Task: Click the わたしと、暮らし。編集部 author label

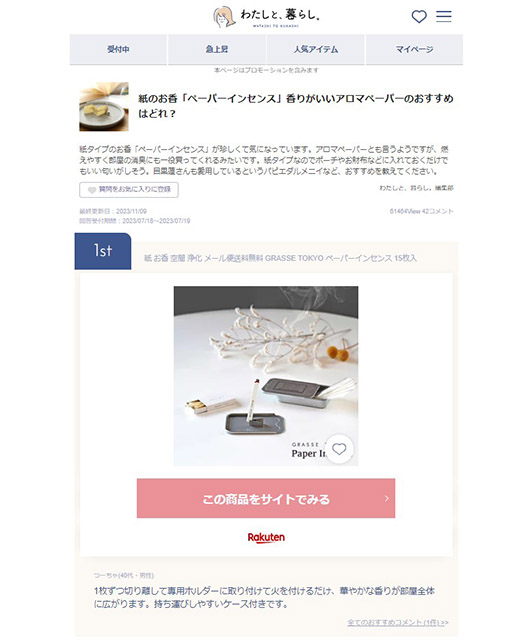Action: 416,188
